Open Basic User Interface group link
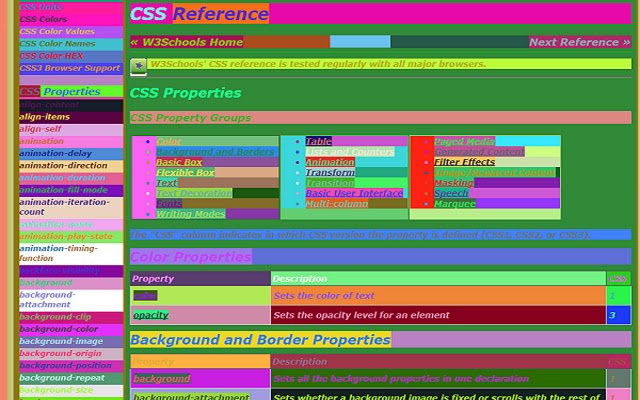Image resolution: width=640 pixels, height=400 pixels. 354,193
